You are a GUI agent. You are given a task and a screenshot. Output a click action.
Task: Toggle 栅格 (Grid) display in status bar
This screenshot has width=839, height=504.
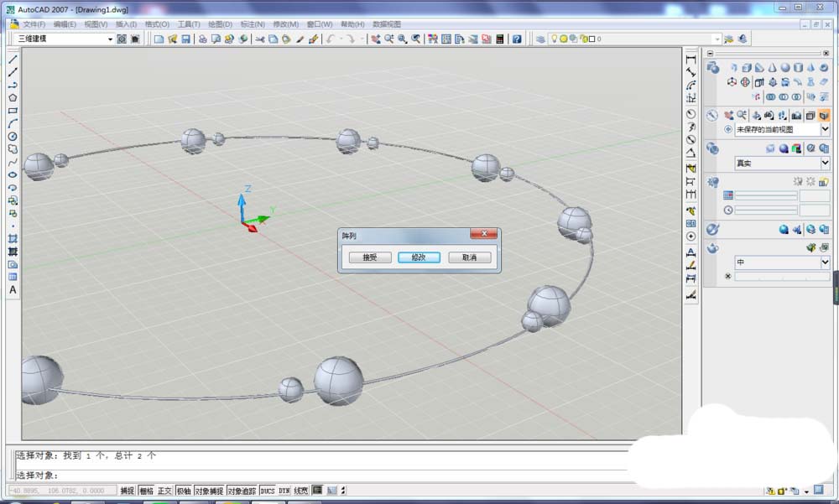click(145, 491)
